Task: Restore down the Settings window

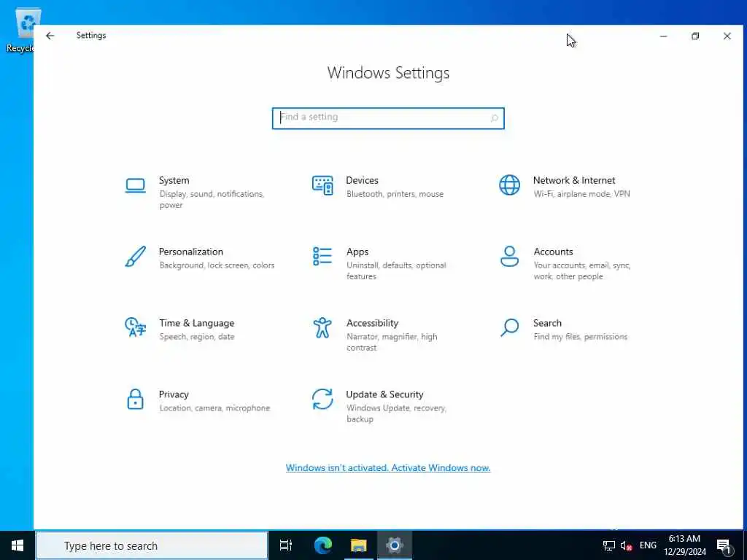Action: click(695, 36)
